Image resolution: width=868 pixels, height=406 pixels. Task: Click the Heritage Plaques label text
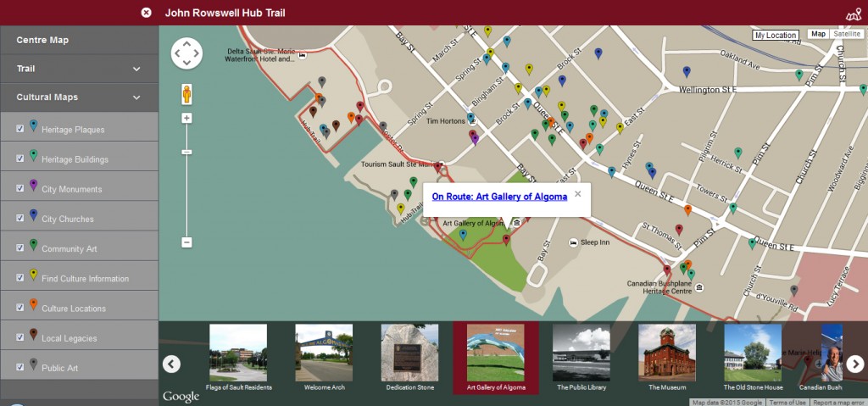click(73, 130)
